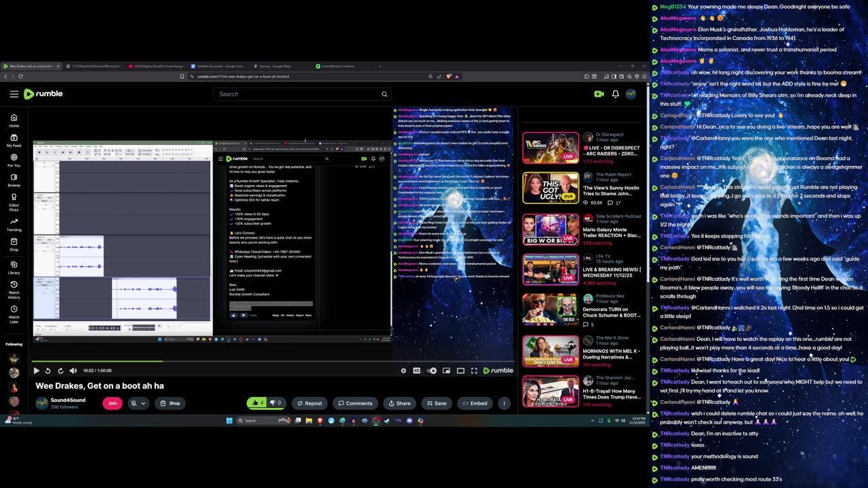Open the Windows Start menu
Screen dimensions: 868x488
[229, 421]
